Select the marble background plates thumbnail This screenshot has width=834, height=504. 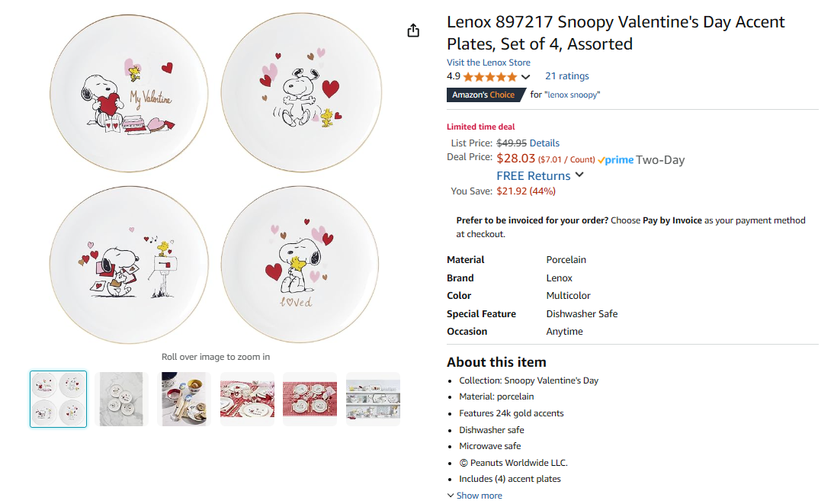[x=121, y=399]
